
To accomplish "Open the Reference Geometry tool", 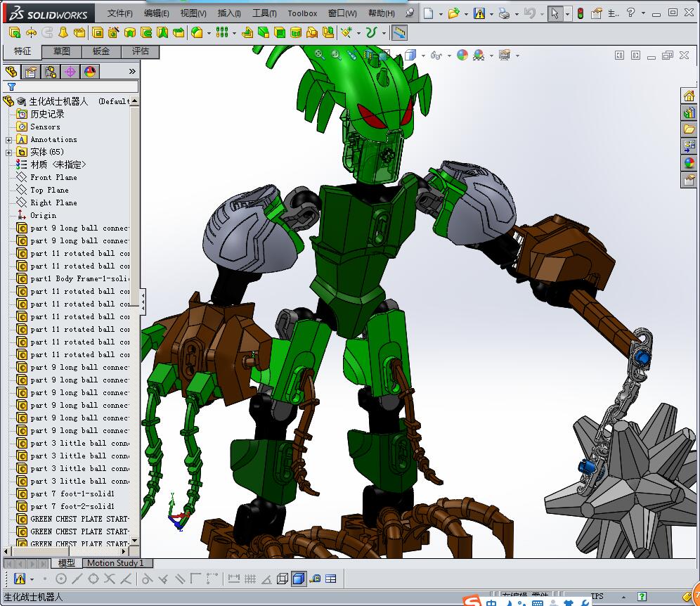I will pyautogui.click(x=346, y=32).
